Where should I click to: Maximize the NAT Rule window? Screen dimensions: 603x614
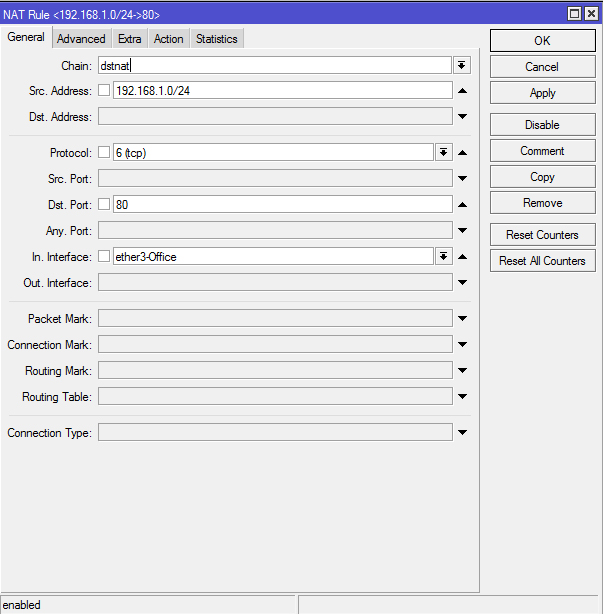[574, 14]
